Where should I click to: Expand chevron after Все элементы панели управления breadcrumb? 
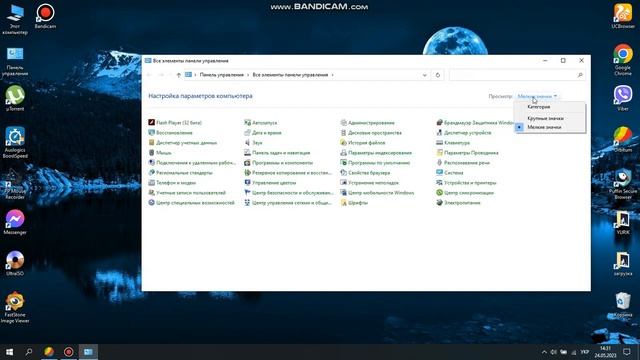coord(332,75)
